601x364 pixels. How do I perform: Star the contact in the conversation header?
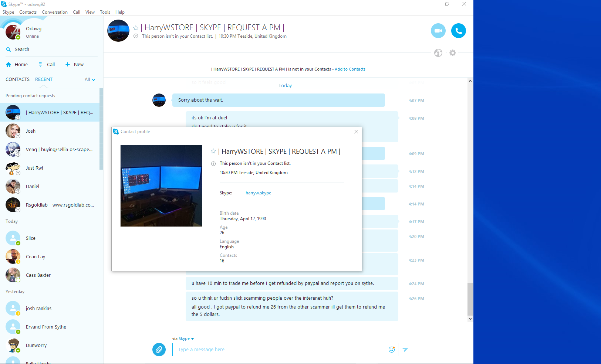click(x=136, y=28)
